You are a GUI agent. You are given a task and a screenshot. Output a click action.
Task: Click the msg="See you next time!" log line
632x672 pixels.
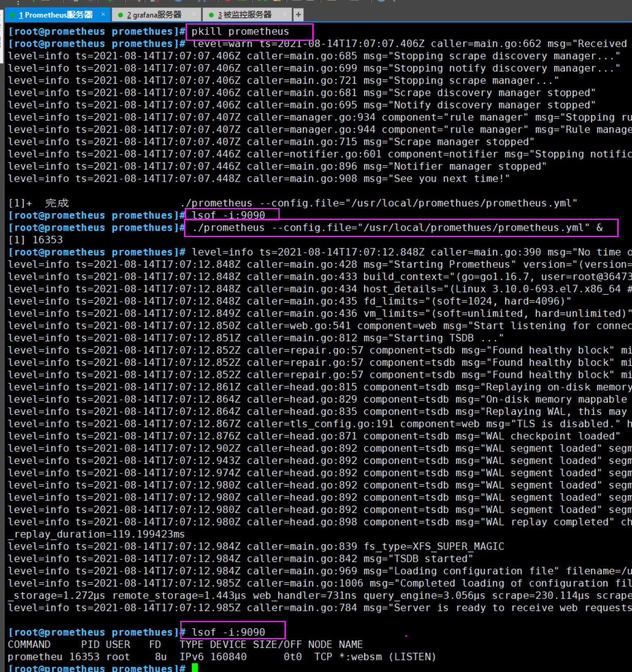(259, 179)
